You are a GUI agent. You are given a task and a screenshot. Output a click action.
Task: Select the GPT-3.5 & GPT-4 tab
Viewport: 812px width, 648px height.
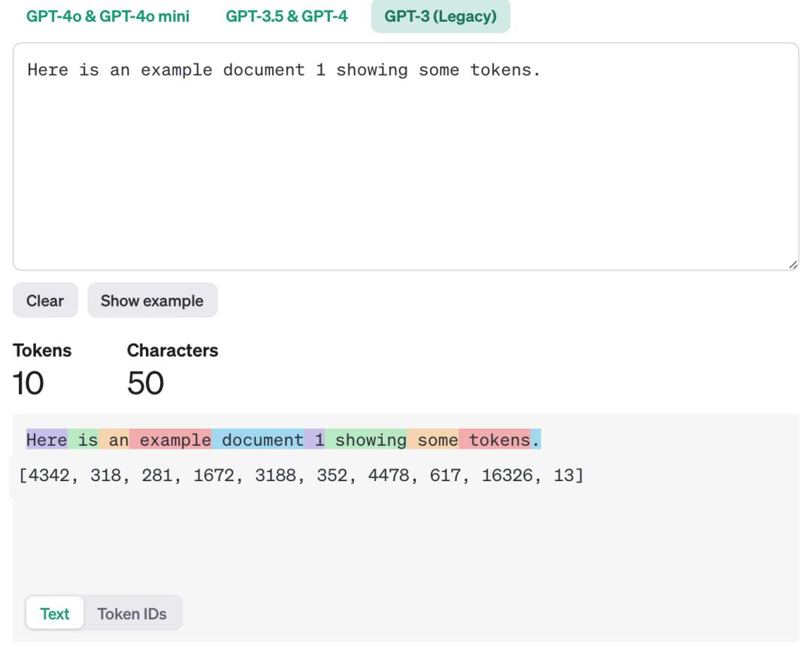click(x=286, y=16)
